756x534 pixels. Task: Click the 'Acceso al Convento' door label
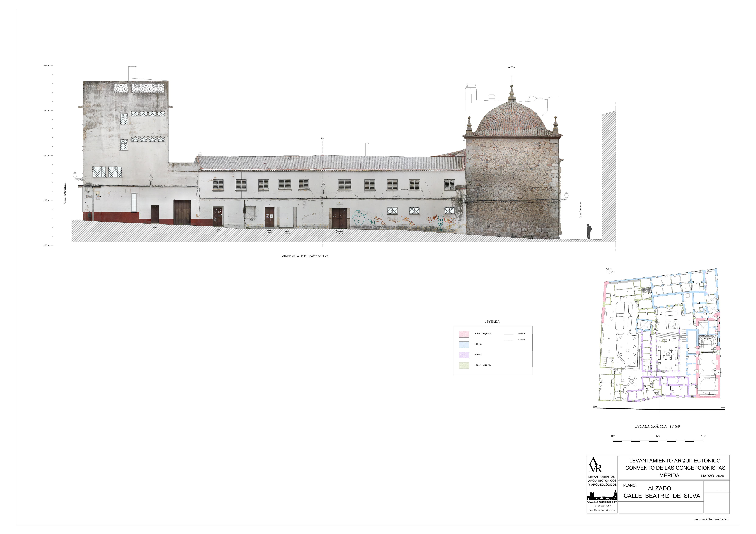point(339,232)
